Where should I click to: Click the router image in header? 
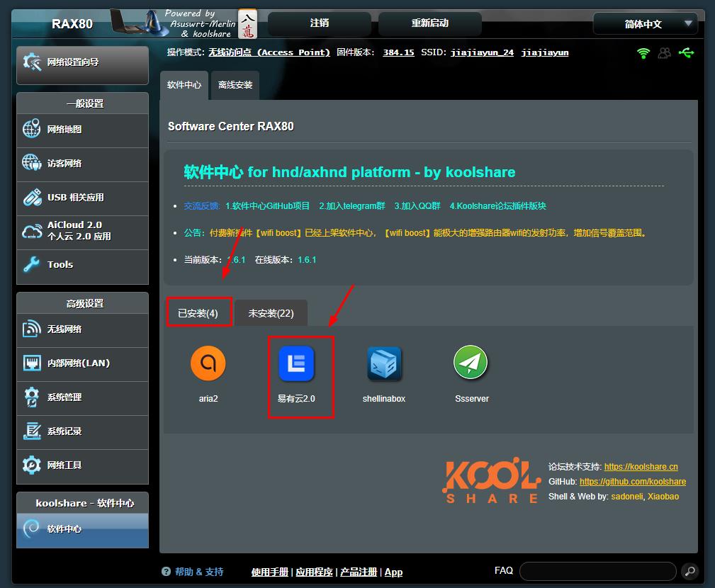pos(139,23)
